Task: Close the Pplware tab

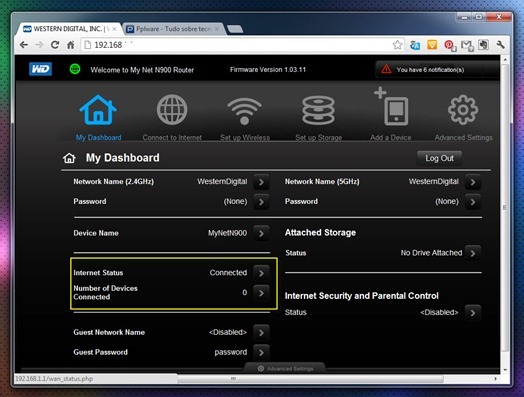Action: click(217, 29)
